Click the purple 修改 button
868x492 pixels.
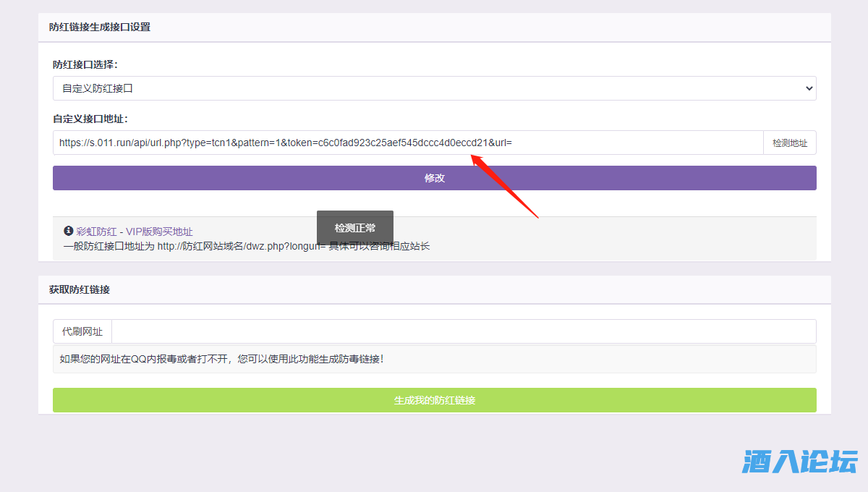434,178
